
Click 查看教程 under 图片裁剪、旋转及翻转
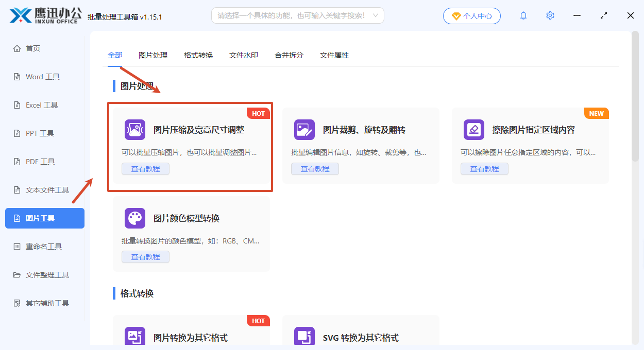tap(315, 169)
